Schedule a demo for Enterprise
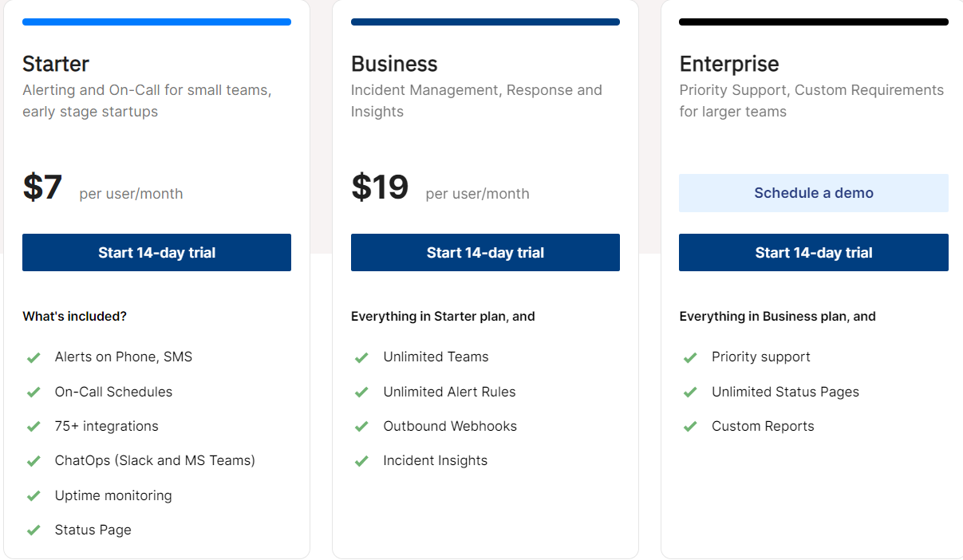Image resolution: width=963 pixels, height=560 pixels. coord(813,193)
